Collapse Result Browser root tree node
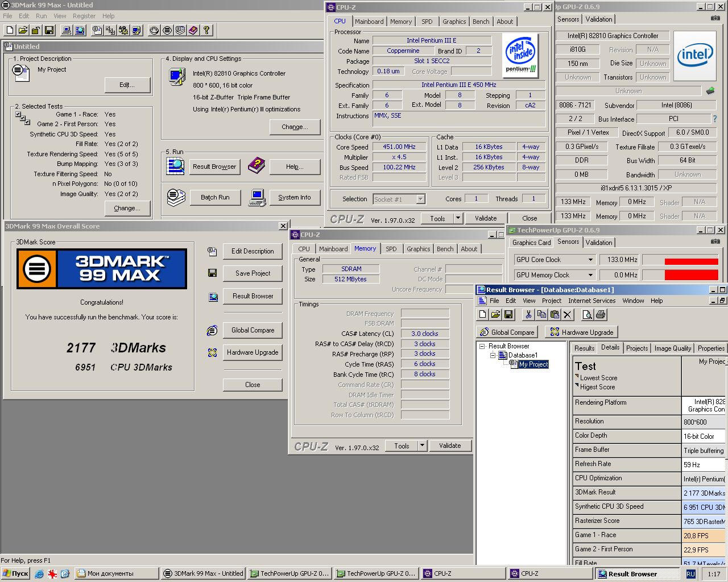 [x=482, y=346]
